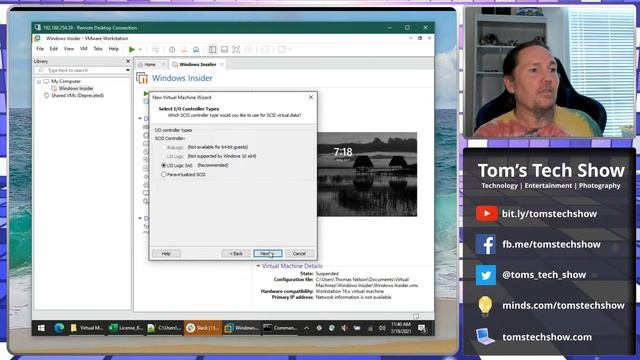
Task: Click the revert snapshot toolbar icon
Action: tap(184, 49)
